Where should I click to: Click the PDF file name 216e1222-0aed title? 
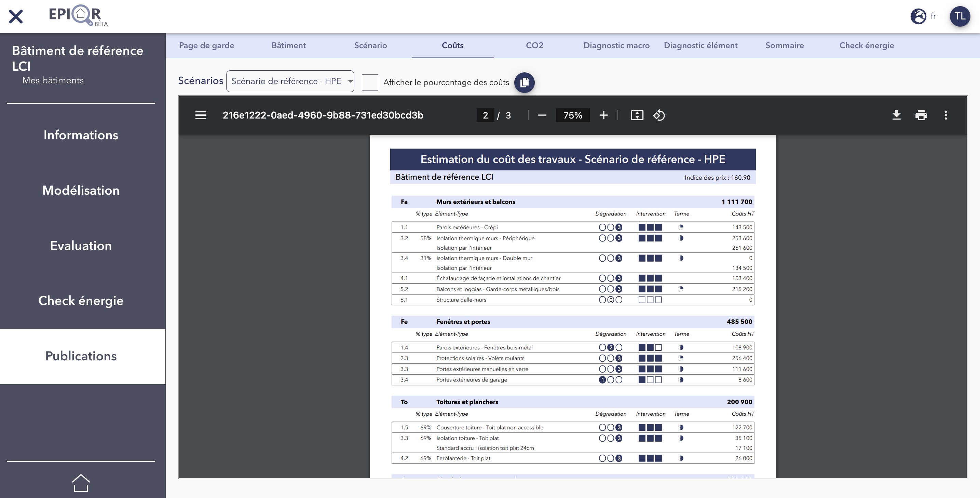click(x=323, y=115)
